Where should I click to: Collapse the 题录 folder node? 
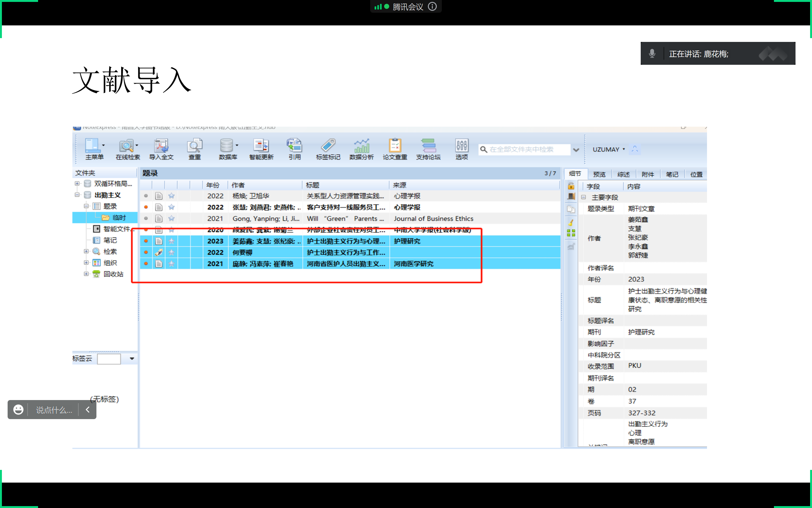(x=86, y=206)
